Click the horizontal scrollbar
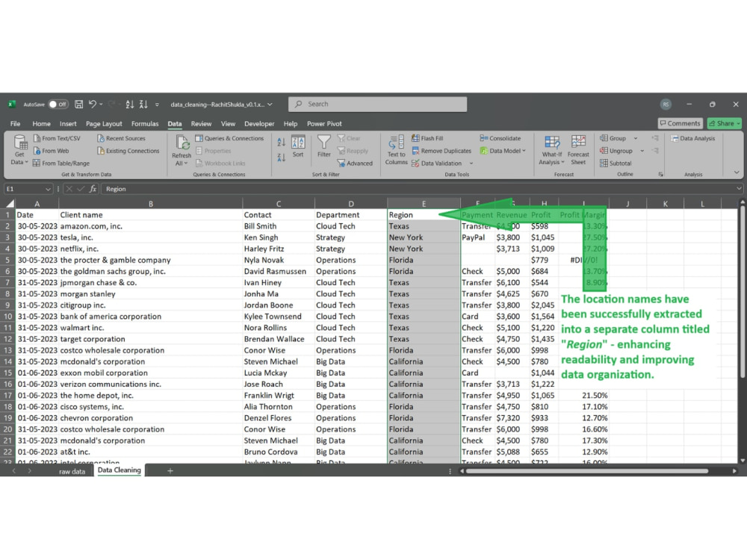The width and height of the screenshot is (747, 560). pos(587,471)
